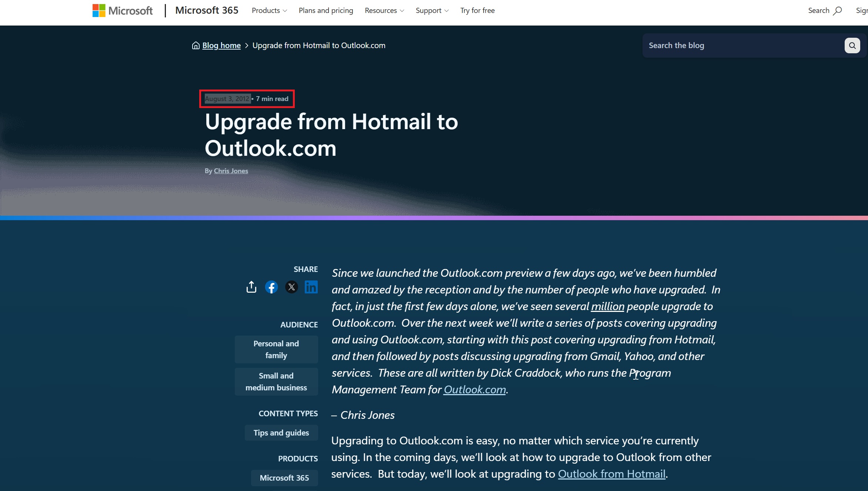Click the home icon in breadcrumb
This screenshot has width=868, height=491.
(x=196, y=46)
